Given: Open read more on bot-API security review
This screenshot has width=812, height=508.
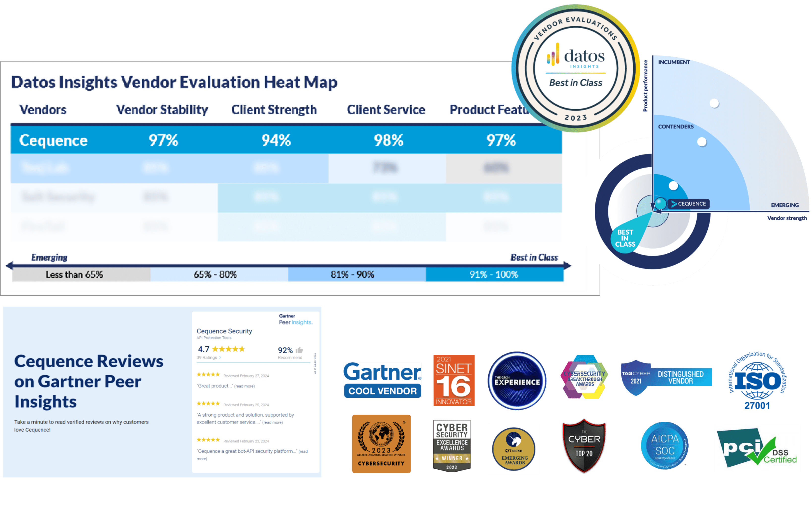Looking at the screenshot, I should coord(252,455).
